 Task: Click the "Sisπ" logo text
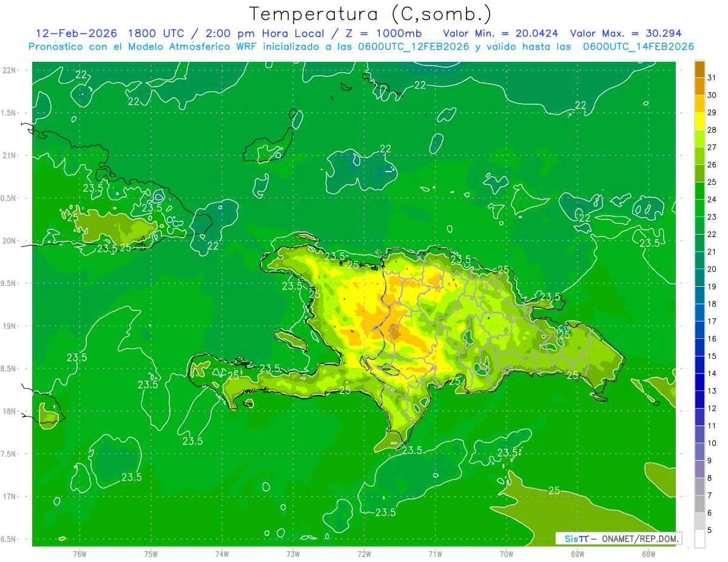[x=576, y=538]
